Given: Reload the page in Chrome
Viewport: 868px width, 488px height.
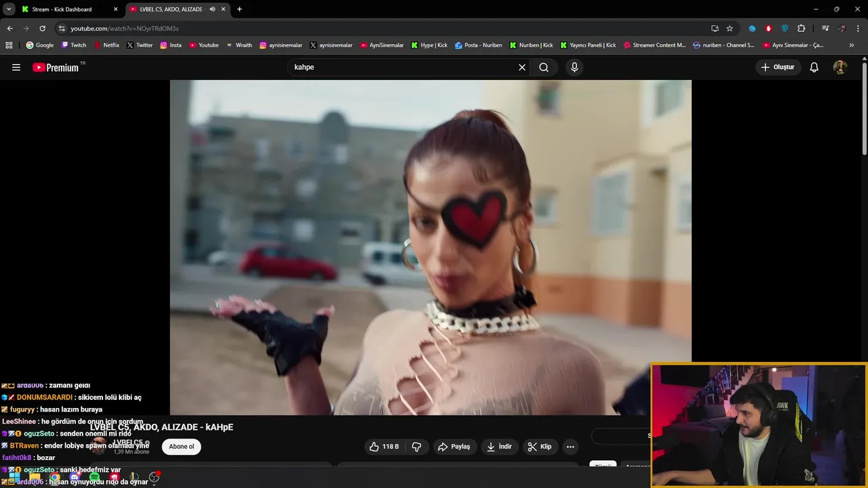Looking at the screenshot, I should pyautogui.click(x=42, y=28).
